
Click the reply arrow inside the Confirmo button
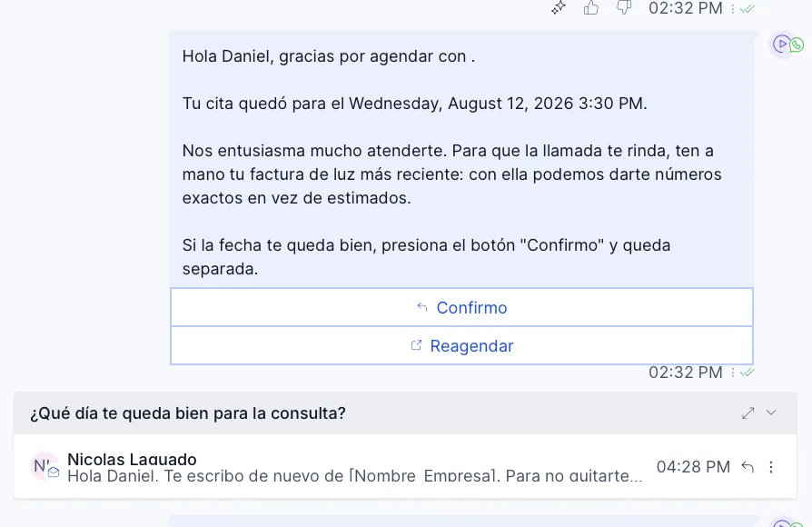(422, 307)
